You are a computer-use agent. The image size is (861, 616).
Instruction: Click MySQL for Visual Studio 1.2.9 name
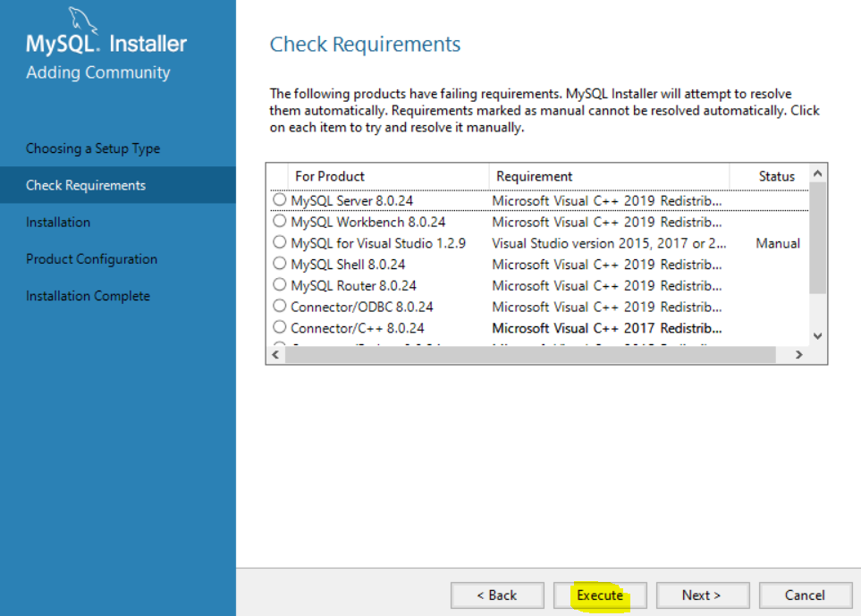[378, 243]
